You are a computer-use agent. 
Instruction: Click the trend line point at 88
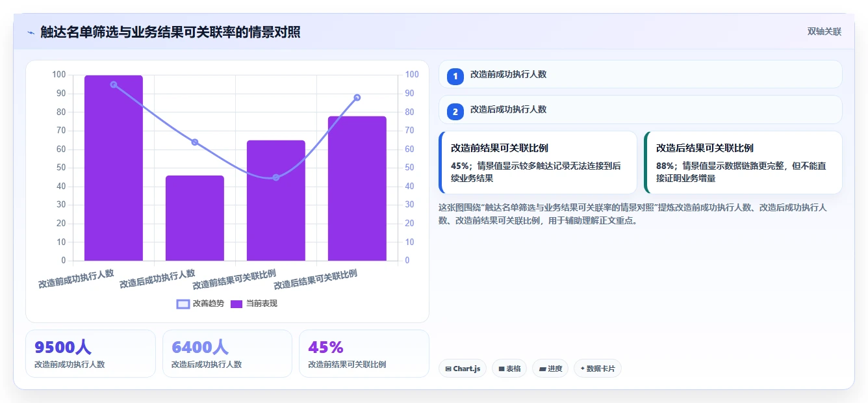(x=357, y=97)
